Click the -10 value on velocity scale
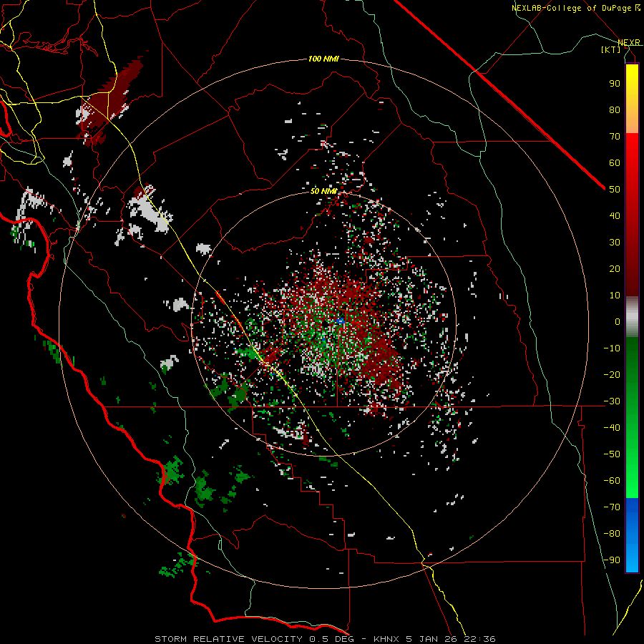 (612, 348)
